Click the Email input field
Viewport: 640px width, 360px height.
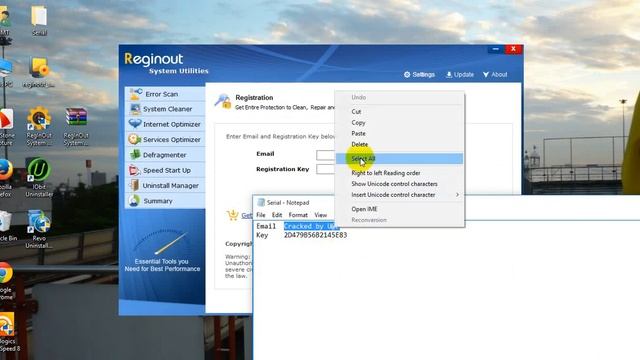coord(326,155)
